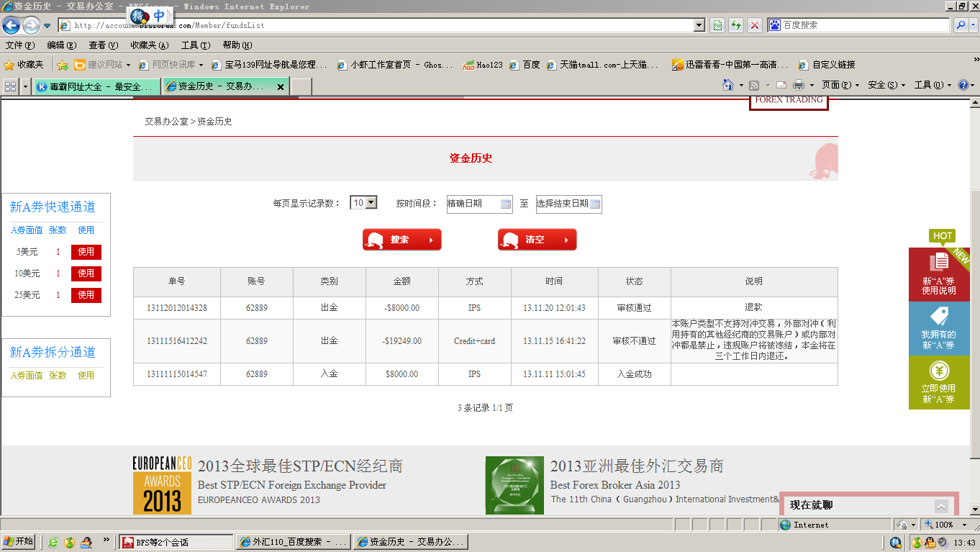Click the 中 input method indicator
Viewport: 980px width, 552px height.
point(159,16)
